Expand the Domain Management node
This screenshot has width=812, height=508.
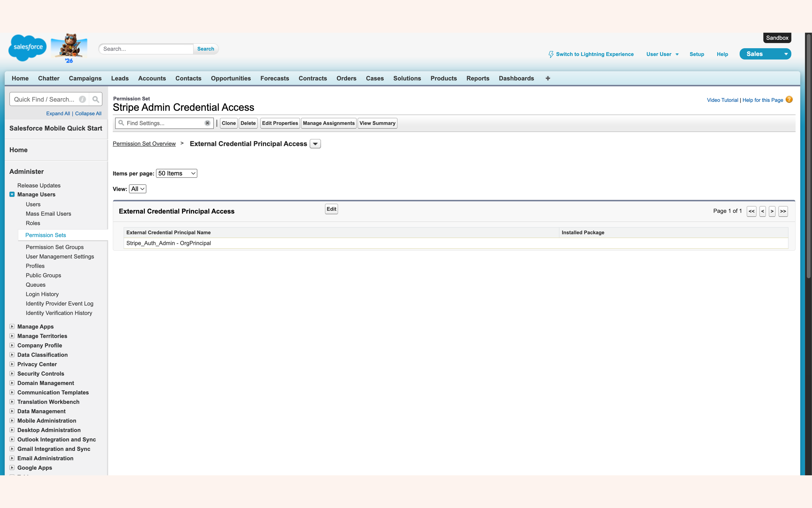[12, 383]
